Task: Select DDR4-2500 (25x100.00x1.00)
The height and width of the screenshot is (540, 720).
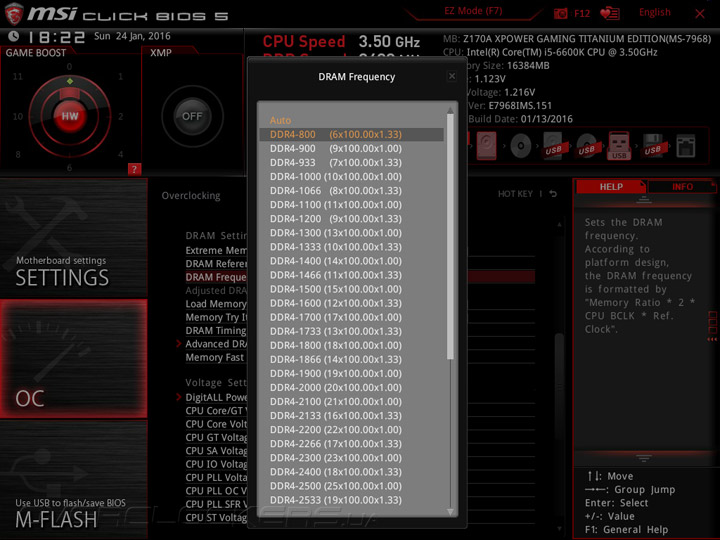Action: (351, 486)
